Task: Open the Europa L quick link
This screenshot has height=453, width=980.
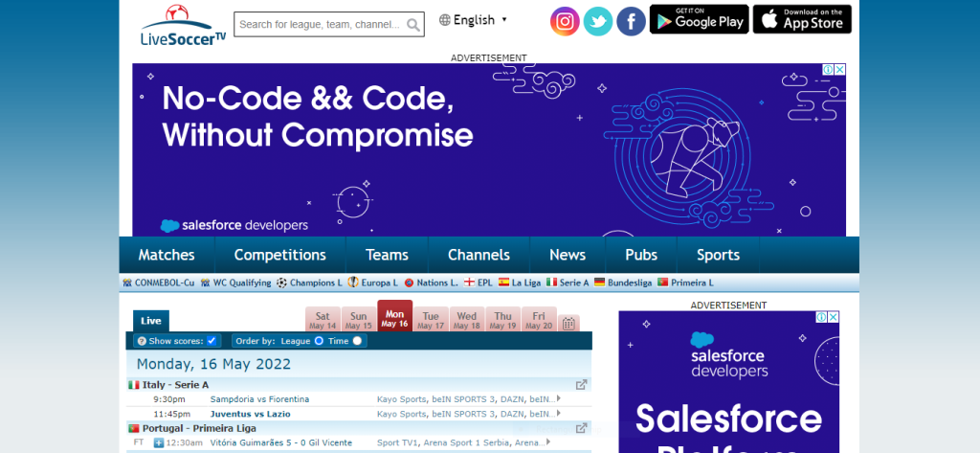Action: tap(373, 283)
